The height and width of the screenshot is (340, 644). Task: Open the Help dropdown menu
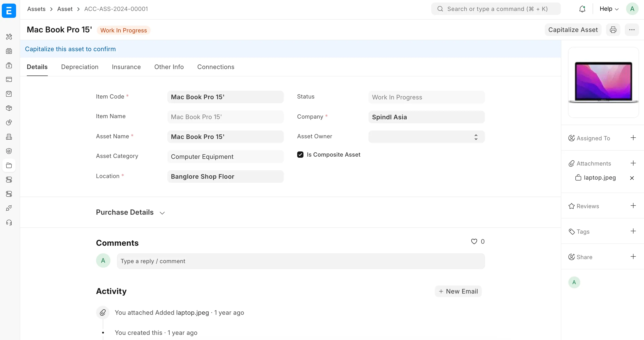tap(608, 9)
